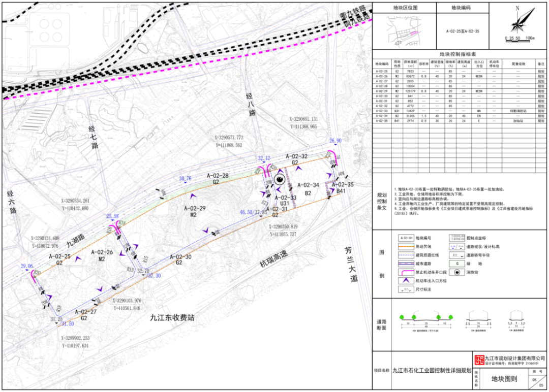Screen dimensions: 549x392
Task: Click the 经八路 road label
Action: [251, 104]
